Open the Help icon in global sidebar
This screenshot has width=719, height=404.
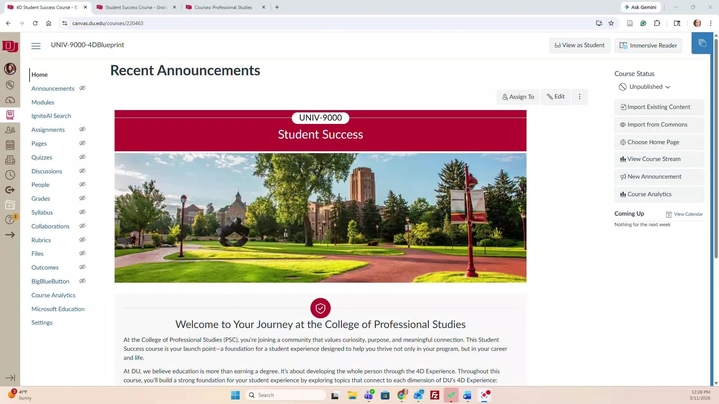click(x=10, y=219)
